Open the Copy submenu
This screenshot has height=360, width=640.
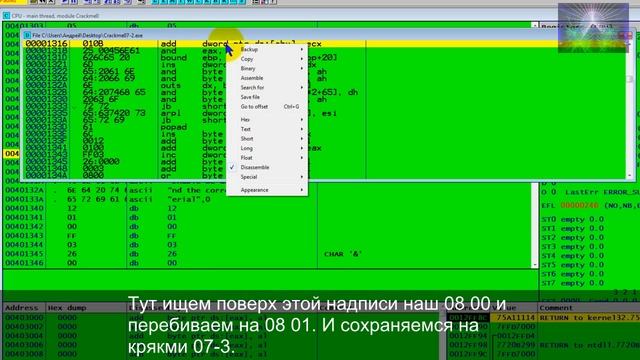(267, 59)
